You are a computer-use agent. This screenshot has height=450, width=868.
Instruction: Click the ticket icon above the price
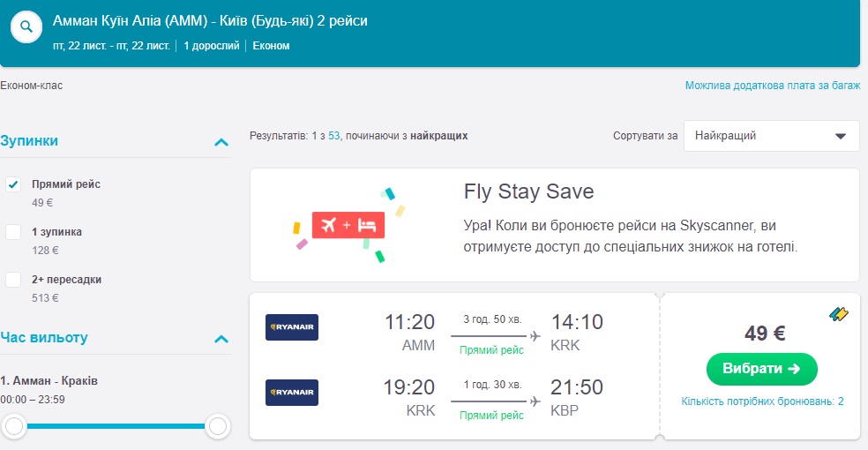[x=839, y=313]
